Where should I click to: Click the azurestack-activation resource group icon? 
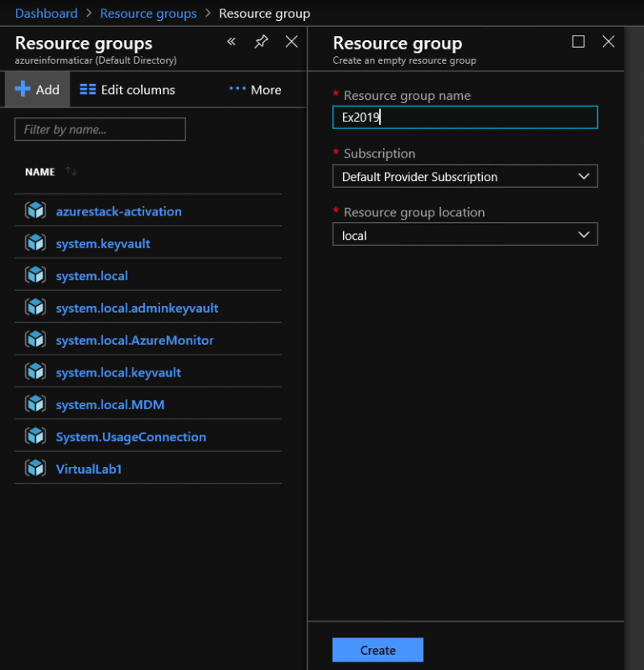pos(35,211)
